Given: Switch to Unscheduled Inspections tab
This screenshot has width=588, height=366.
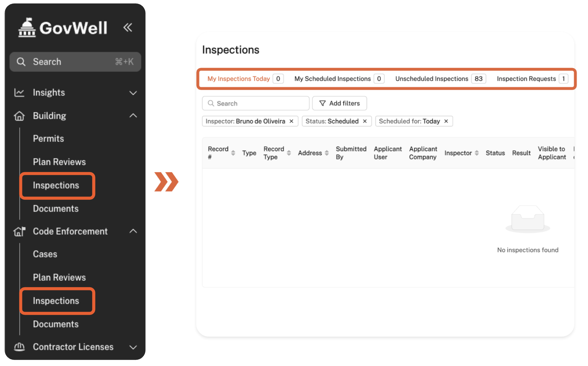Looking at the screenshot, I should pyautogui.click(x=432, y=79).
